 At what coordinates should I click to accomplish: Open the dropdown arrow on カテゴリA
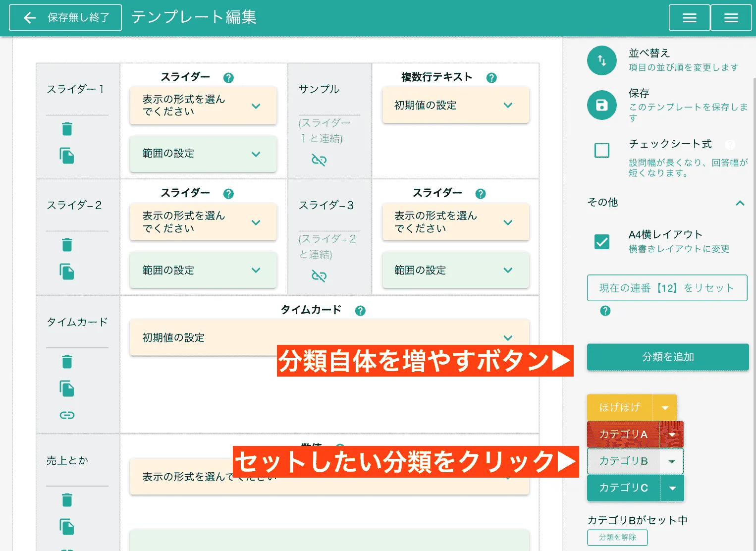[672, 434]
